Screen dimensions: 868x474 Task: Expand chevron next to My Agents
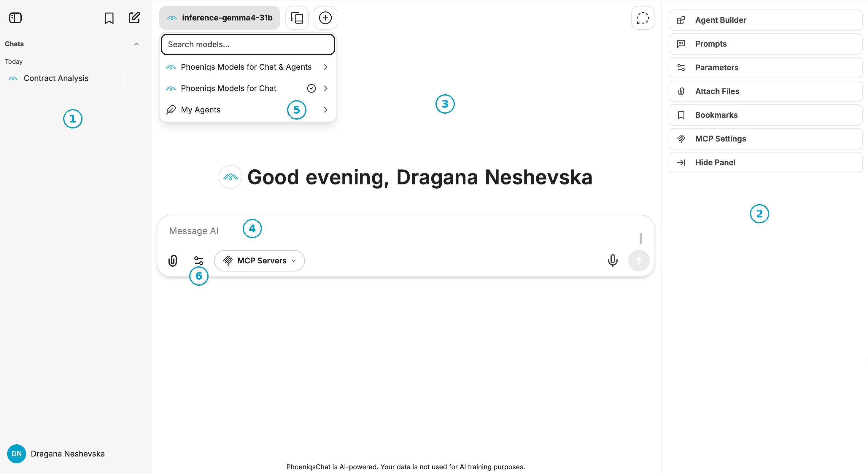click(x=325, y=110)
